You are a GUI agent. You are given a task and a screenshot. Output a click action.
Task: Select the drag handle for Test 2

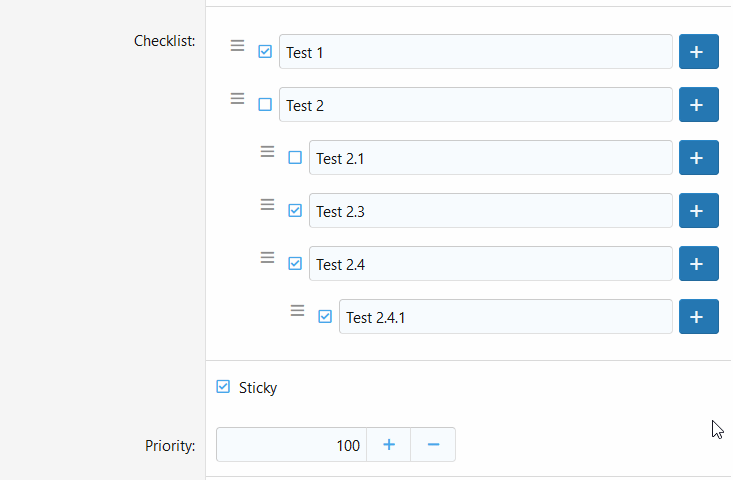pyautogui.click(x=237, y=99)
